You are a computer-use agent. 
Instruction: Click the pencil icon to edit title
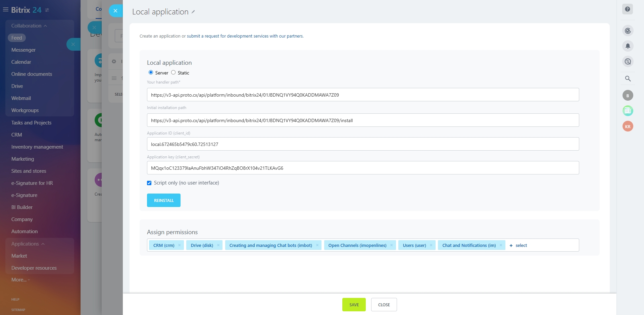[193, 12]
